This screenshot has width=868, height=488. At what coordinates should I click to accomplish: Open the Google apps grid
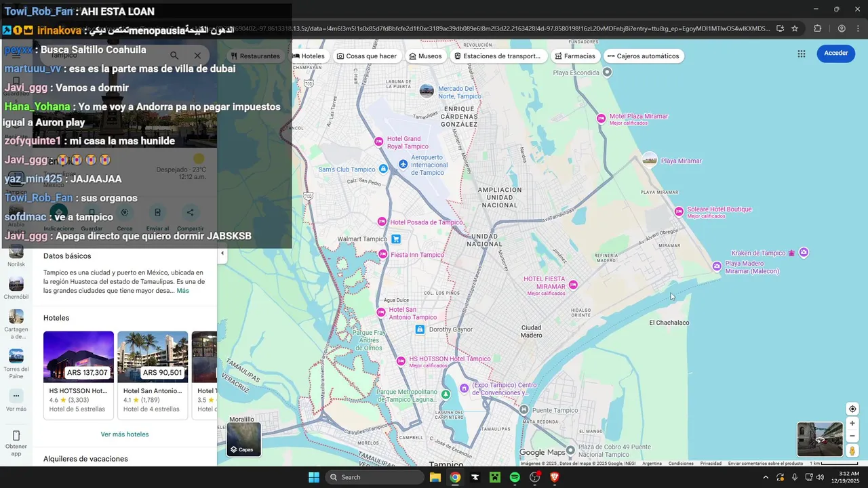tap(802, 54)
